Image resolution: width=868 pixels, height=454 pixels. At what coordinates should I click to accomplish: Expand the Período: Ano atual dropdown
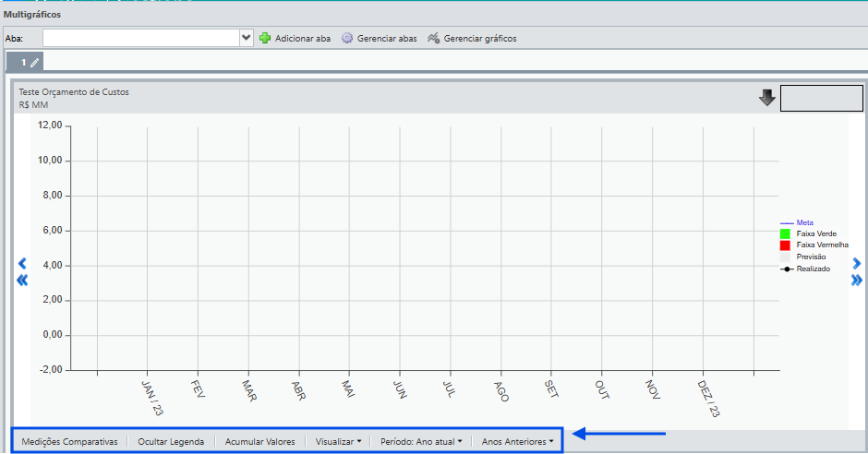tap(421, 441)
